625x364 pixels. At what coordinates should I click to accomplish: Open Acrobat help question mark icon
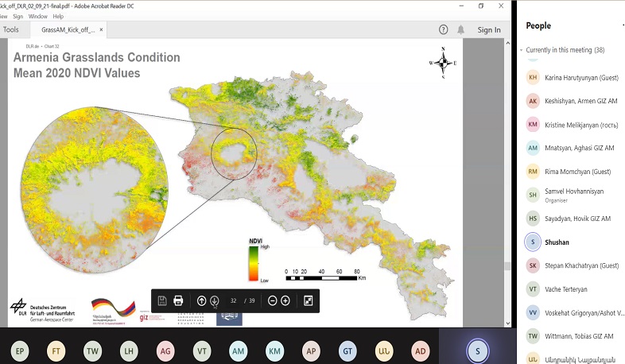coord(444,29)
